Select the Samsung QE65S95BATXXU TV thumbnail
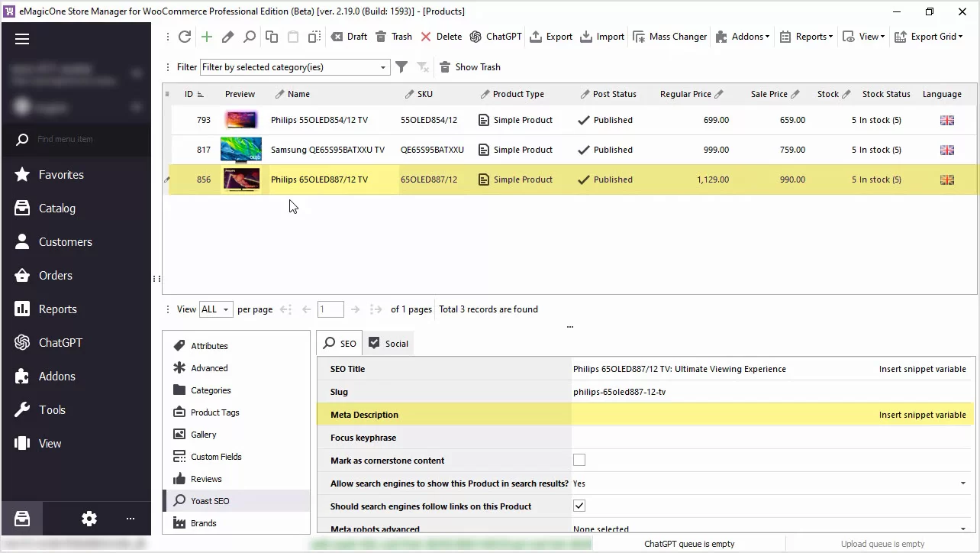The image size is (980, 553). [x=241, y=150]
